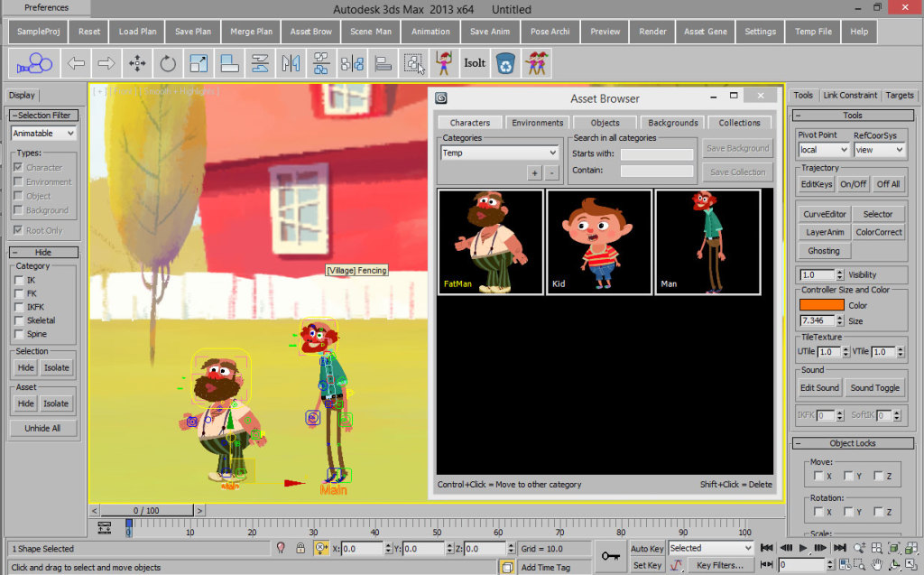Screen dimensions: 924x575
Task: Switch to the Environments tab
Action: pos(537,123)
